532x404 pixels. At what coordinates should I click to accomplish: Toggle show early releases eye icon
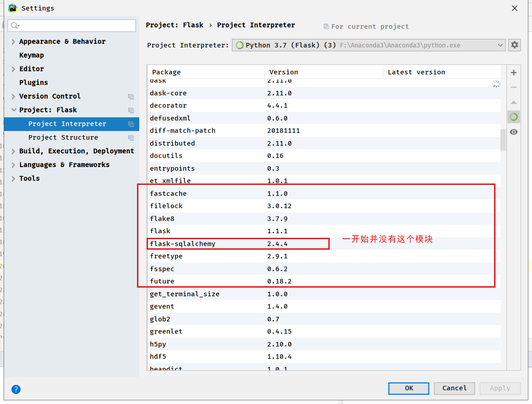pyautogui.click(x=514, y=132)
